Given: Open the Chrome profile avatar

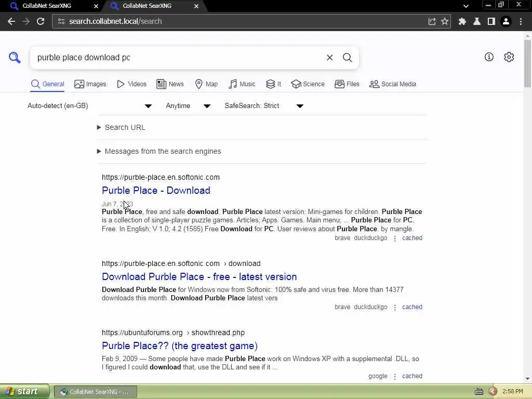Looking at the screenshot, I should coord(506,21).
